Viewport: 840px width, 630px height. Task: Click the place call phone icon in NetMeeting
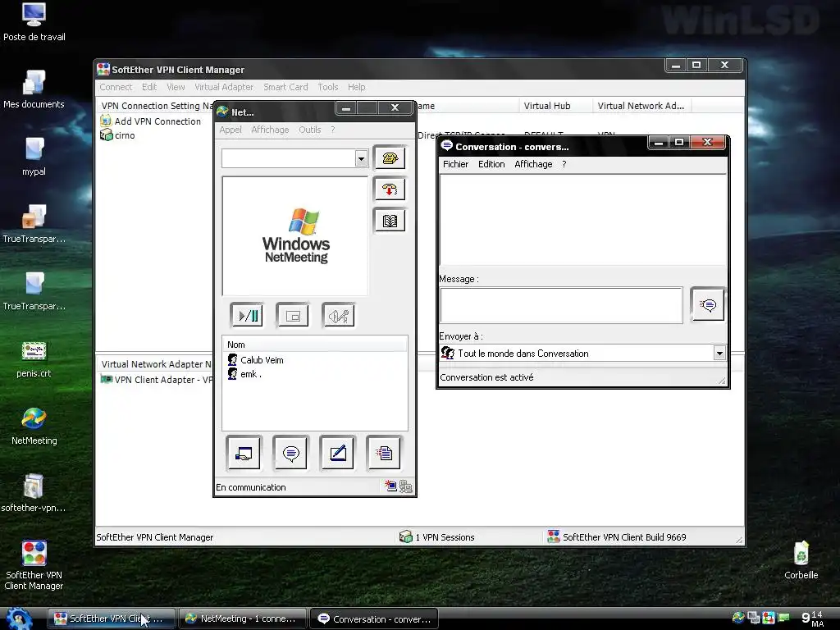click(x=390, y=158)
